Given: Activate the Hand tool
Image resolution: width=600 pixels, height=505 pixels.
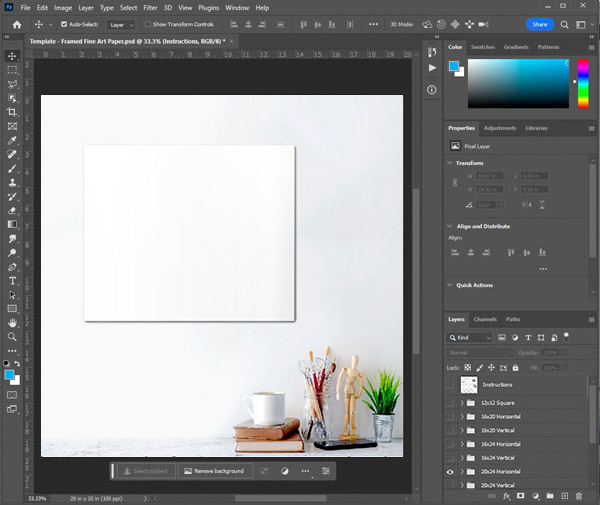Looking at the screenshot, I should [12, 323].
